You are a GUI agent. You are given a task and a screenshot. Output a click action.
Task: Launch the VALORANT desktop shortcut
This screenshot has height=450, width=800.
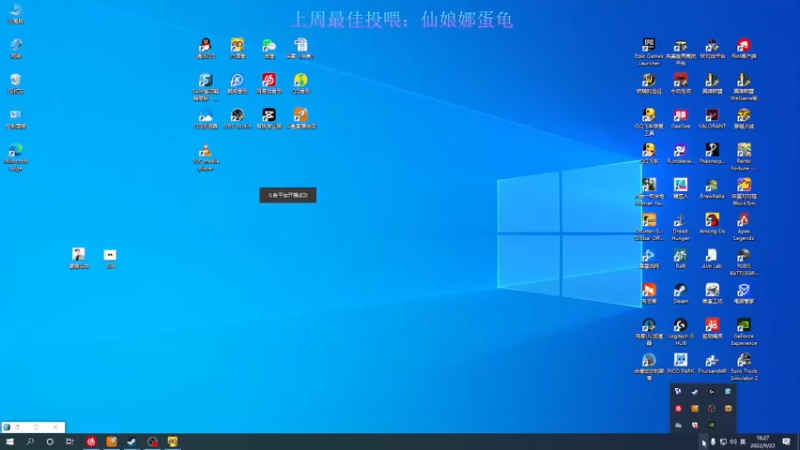[712, 118]
